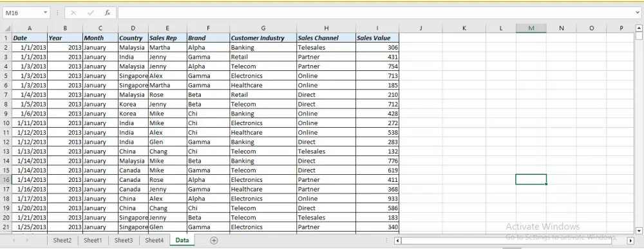Viewport: 644px width, 249px height.
Task: Click the Year header cell
Action: pos(65,38)
